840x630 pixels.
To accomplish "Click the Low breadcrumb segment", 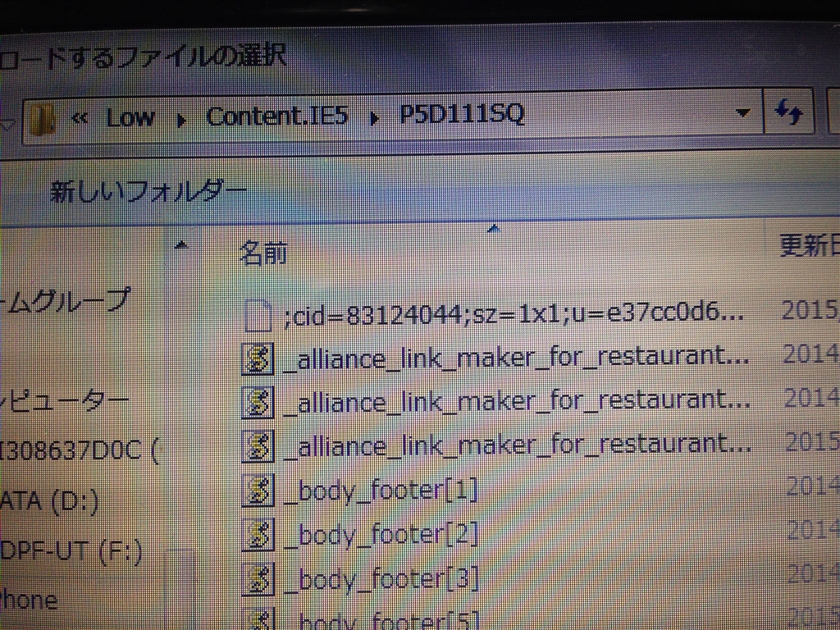I will (x=130, y=117).
